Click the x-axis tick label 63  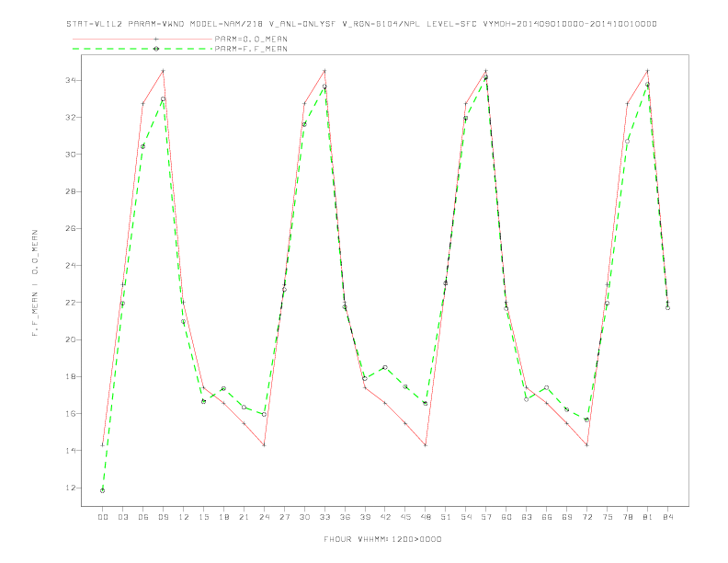[527, 517]
